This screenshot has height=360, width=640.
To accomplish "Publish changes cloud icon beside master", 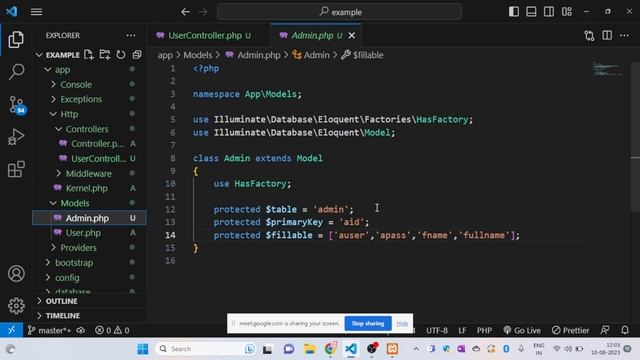I will [x=81, y=330].
